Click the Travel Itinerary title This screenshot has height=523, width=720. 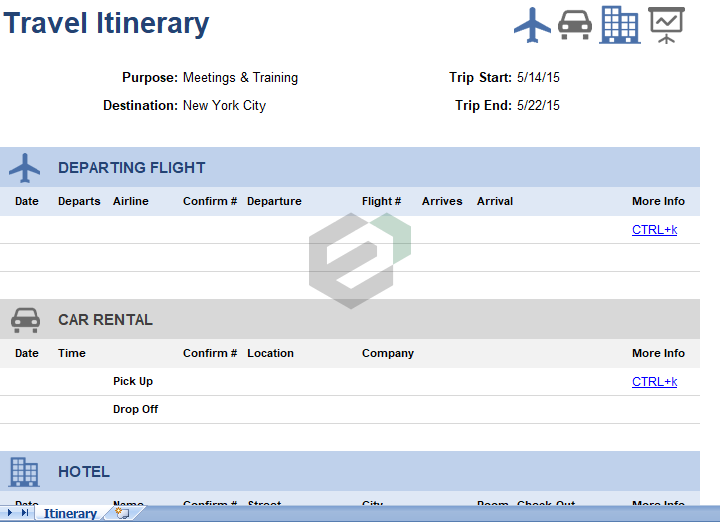(107, 24)
